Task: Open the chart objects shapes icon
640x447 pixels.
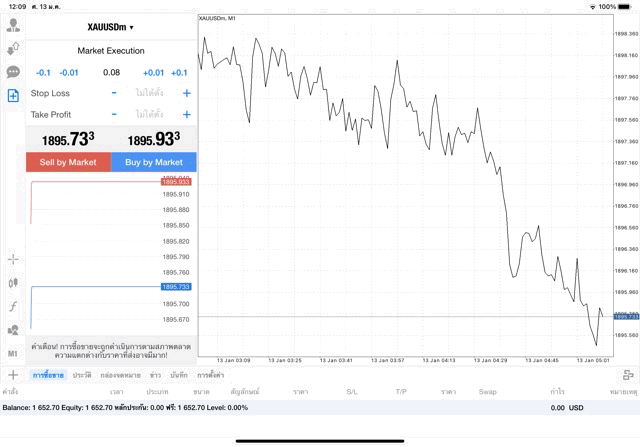Action: click(13, 330)
